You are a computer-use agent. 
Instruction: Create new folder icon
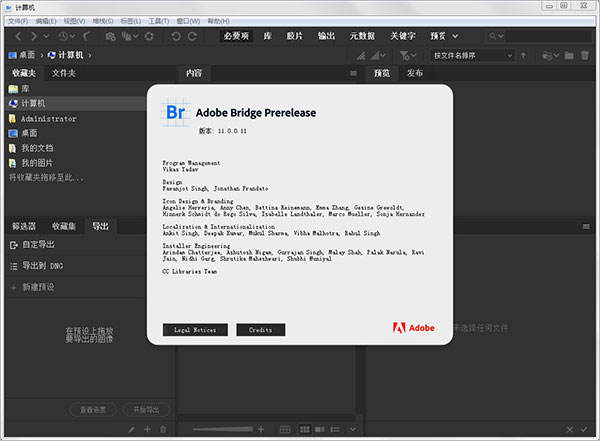tap(569, 56)
